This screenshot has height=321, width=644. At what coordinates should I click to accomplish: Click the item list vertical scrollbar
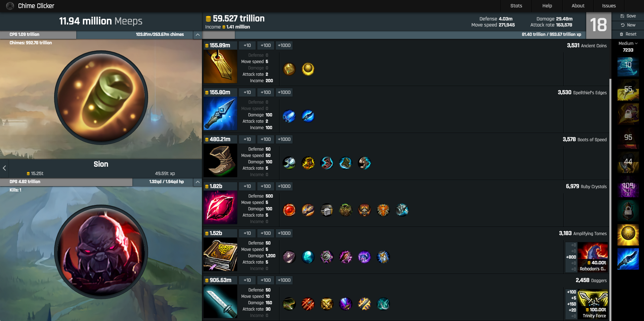[x=610, y=200]
